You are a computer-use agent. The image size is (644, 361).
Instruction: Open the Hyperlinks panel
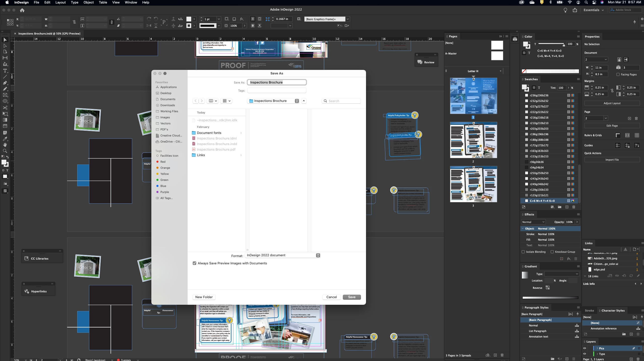tap(39, 291)
